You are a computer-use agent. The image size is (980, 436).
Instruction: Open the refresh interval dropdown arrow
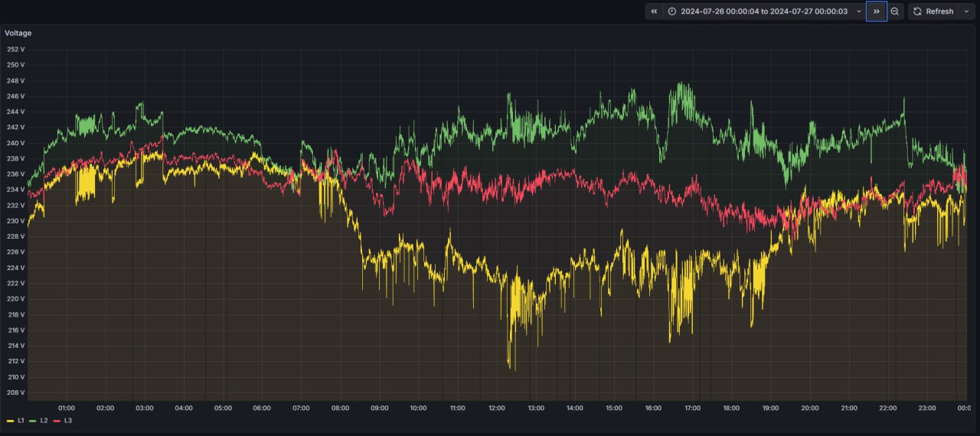[x=966, y=11]
